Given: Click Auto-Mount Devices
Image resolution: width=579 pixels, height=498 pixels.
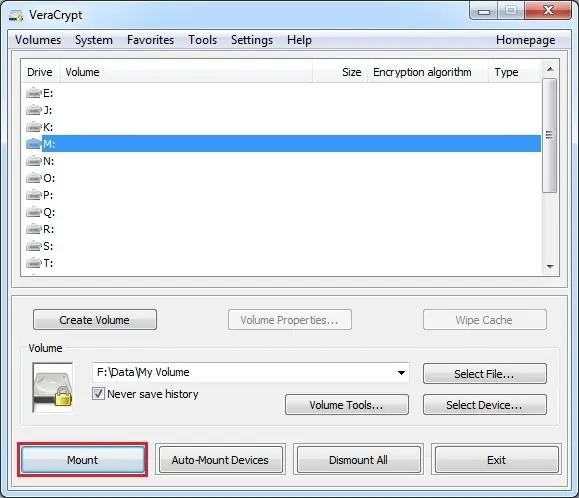Looking at the screenshot, I should pyautogui.click(x=220, y=460).
